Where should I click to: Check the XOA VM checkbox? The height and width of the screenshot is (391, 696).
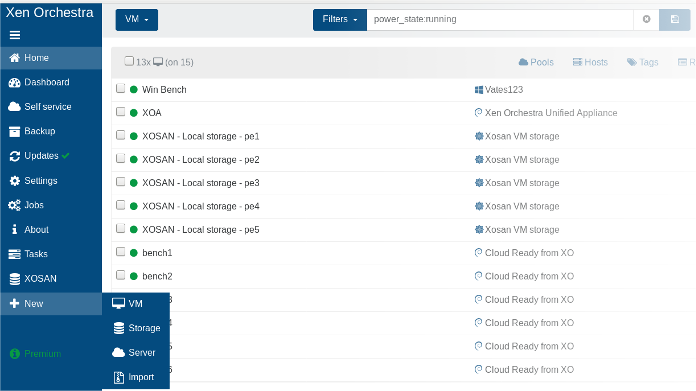120,111
